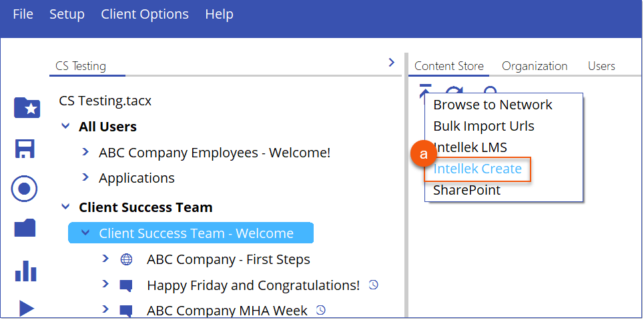Open the Client Options menu

145,14
